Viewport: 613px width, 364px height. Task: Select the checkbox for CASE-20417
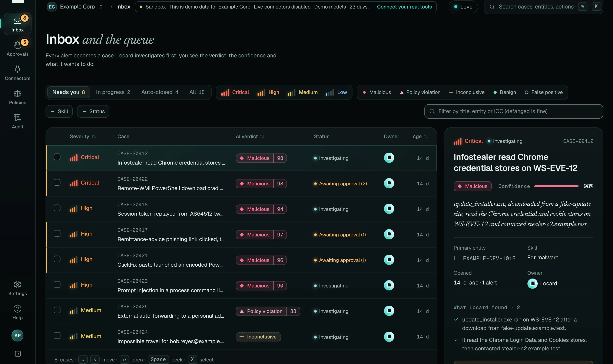(x=57, y=233)
